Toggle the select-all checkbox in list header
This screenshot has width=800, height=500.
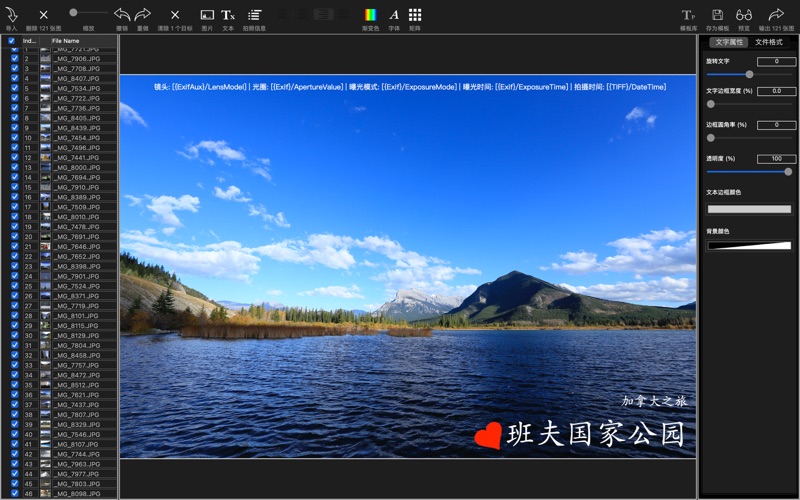pos(12,41)
